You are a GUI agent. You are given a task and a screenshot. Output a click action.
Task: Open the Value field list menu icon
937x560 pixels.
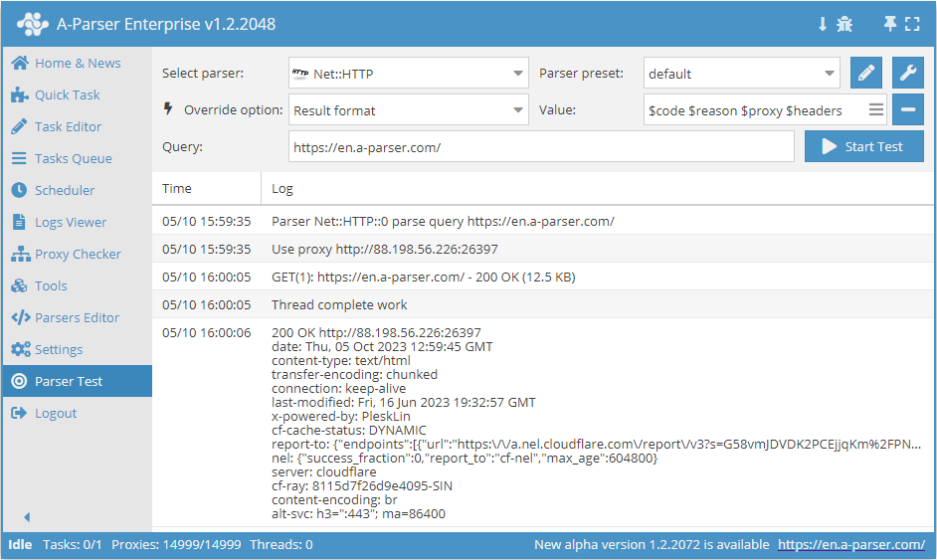[875, 110]
